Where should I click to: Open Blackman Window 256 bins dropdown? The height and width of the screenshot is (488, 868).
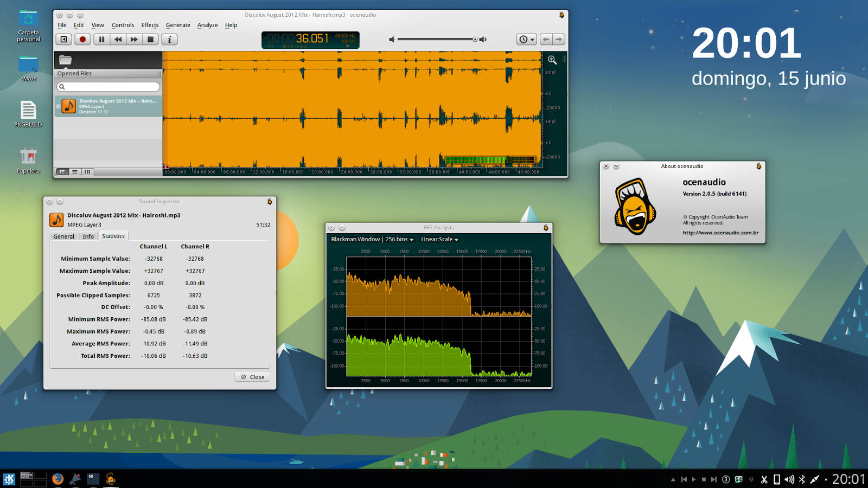tap(372, 239)
